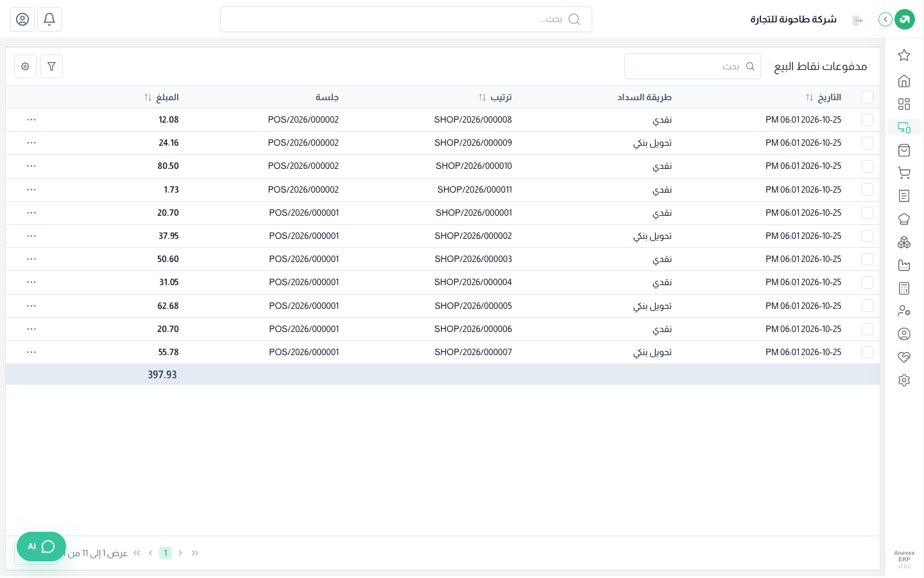
Task: Open the three-dot menu for order SHOP/2026/000009
Action: [31, 143]
